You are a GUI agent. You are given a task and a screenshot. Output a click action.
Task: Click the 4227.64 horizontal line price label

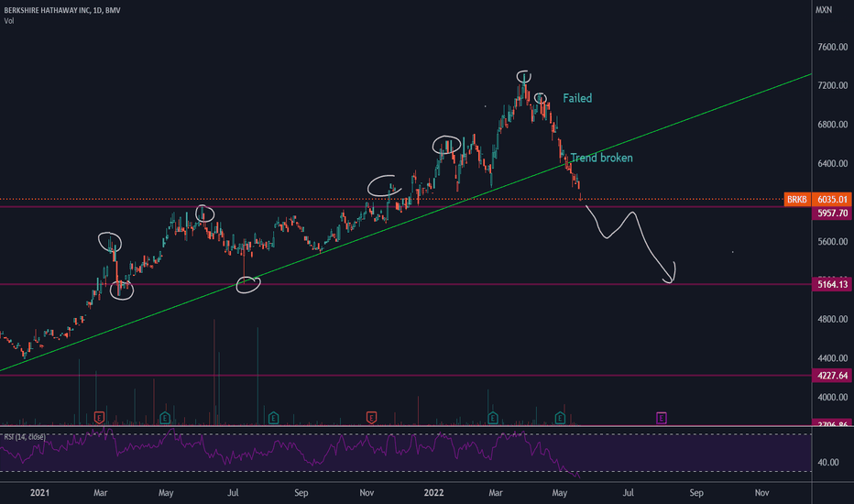tap(832, 376)
